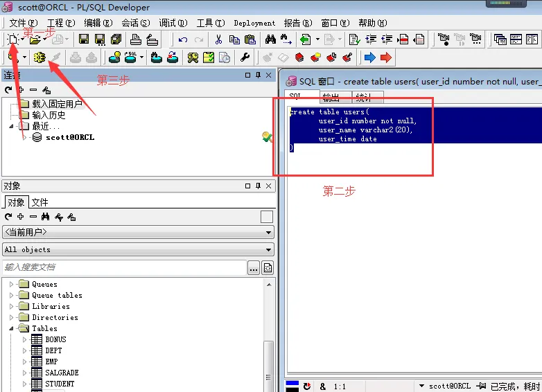
Task: Click the red Rollback arrow icon
Action: [386, 57]
